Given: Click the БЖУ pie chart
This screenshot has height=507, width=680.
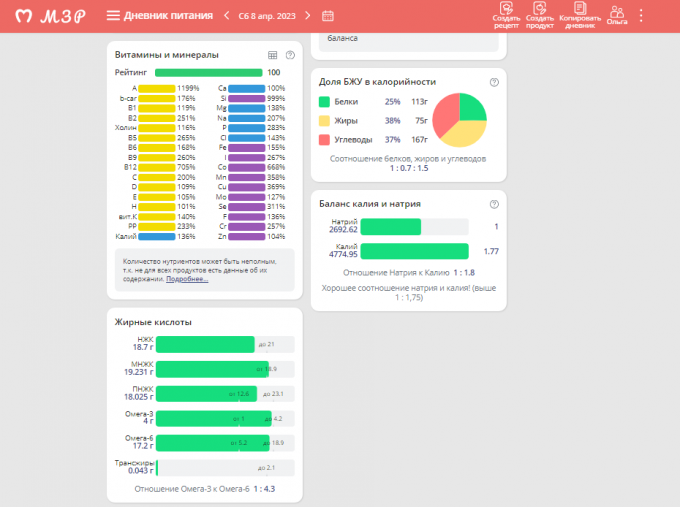Looking at the screenshot, I should click(x=459, y=120).
